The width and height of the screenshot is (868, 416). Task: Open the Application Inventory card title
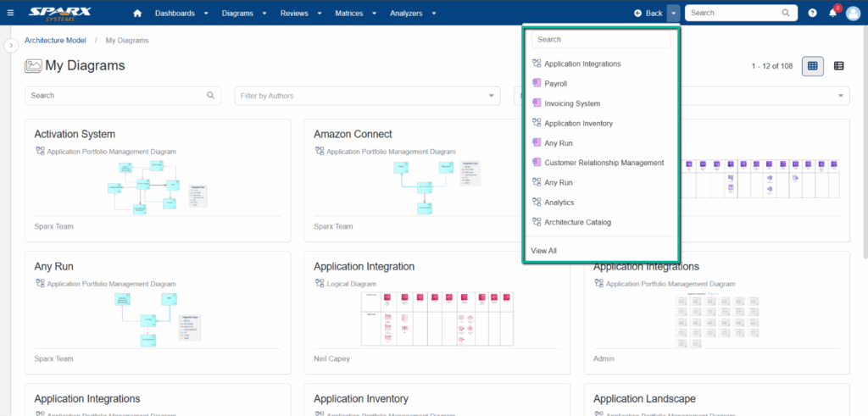(x=361, y=399)
